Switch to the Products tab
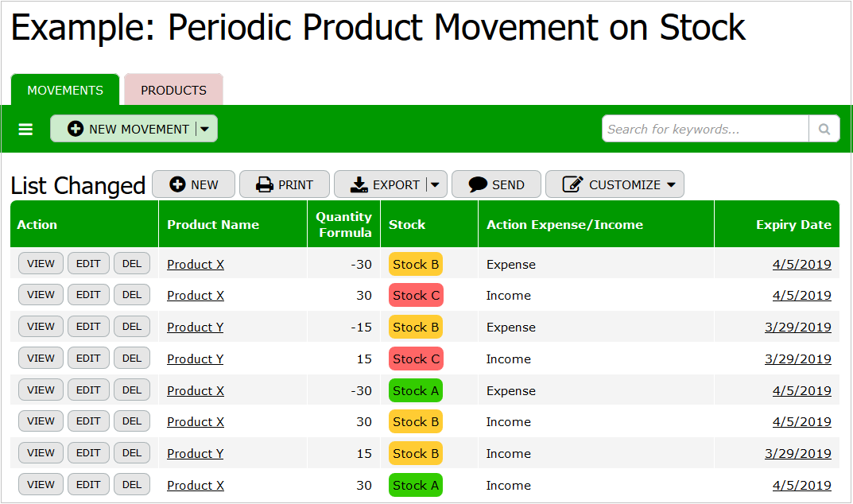853x504 pixels. 173,90
